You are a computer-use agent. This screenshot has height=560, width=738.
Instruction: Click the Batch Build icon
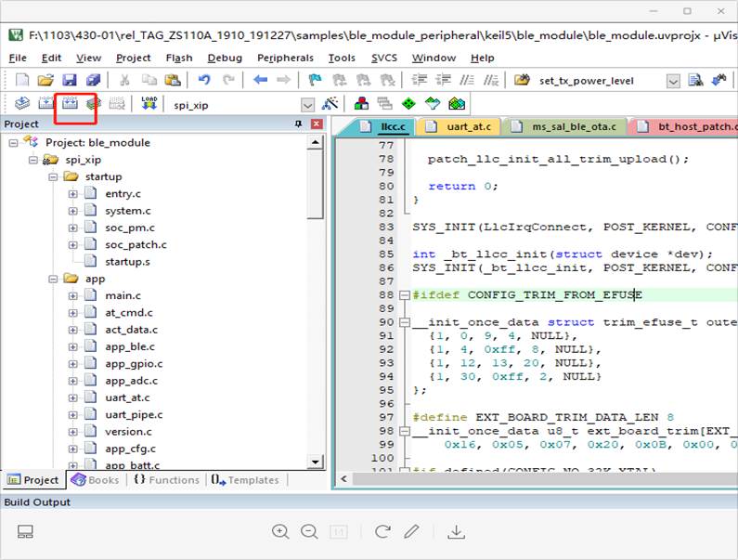click(94, 103)
